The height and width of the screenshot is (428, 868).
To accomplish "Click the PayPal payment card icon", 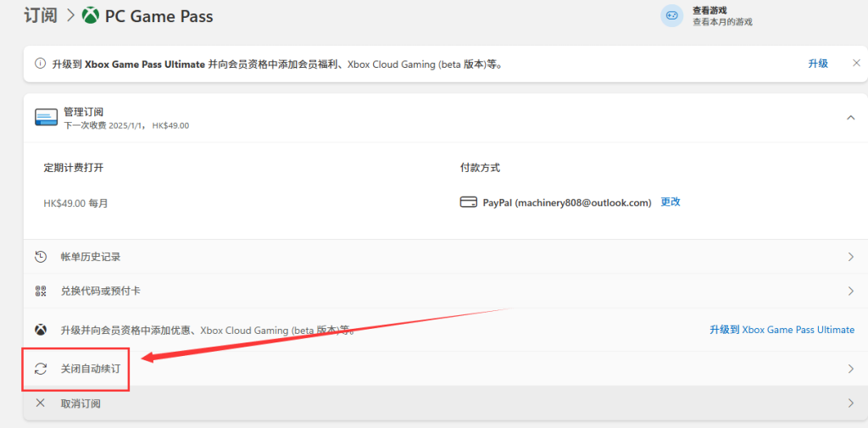I will coord(468,203).
